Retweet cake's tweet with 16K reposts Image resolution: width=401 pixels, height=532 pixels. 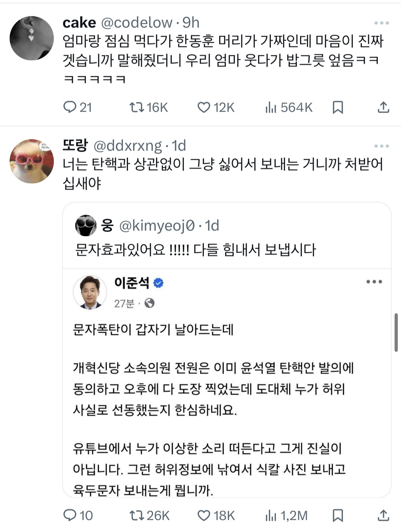[x=137, y=107]
